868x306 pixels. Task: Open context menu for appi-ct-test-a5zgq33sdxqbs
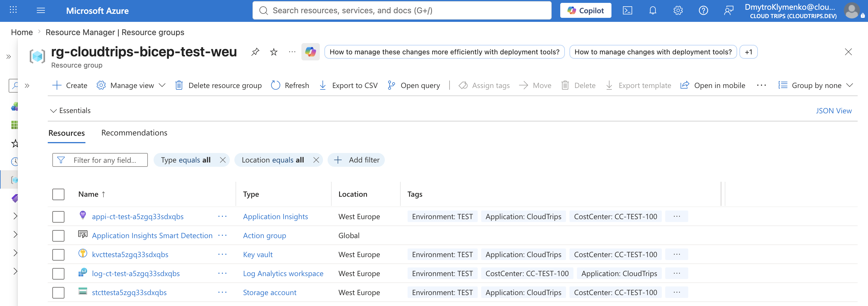222,216
